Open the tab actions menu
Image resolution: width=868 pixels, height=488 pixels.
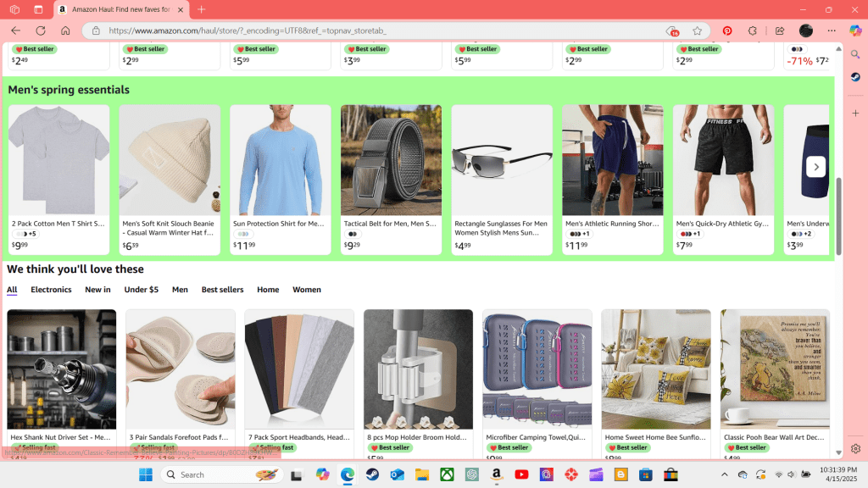coord(38,9)
